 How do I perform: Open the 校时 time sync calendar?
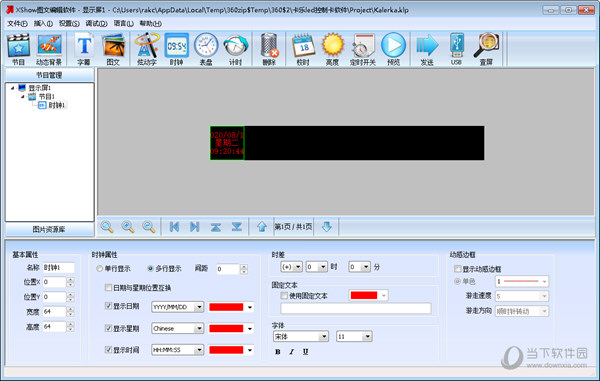[303, 49]
